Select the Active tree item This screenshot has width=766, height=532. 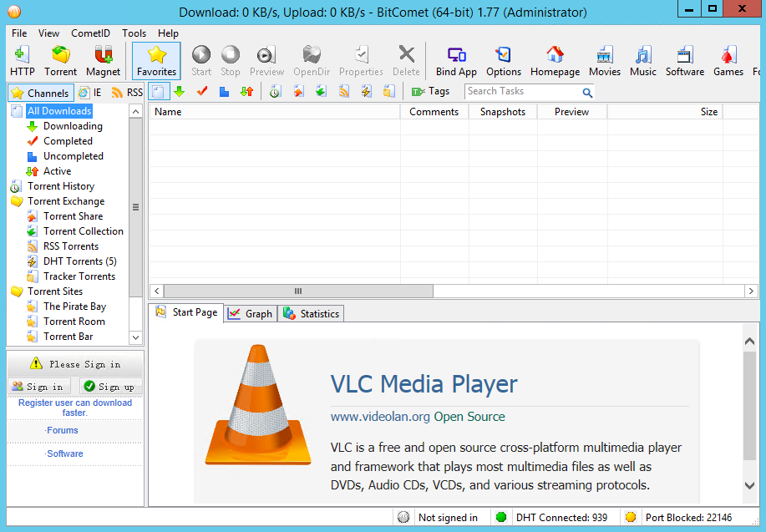(x=57, y=171)
